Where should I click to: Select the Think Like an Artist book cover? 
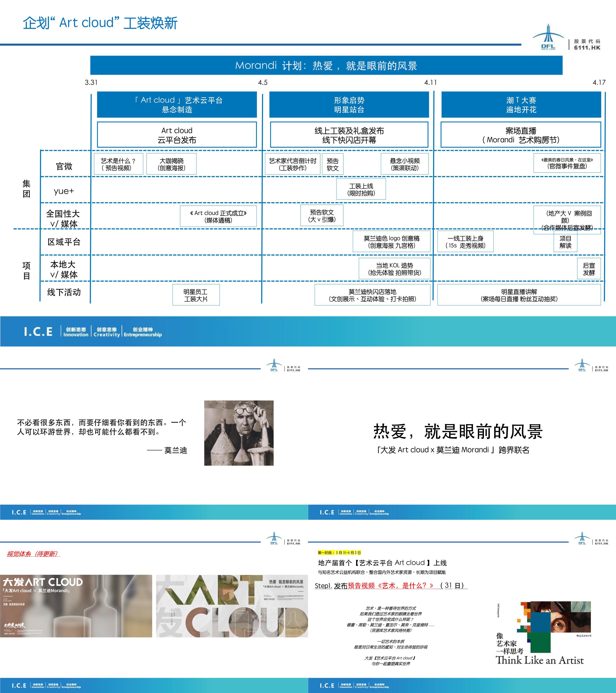[x=543, y=634]
